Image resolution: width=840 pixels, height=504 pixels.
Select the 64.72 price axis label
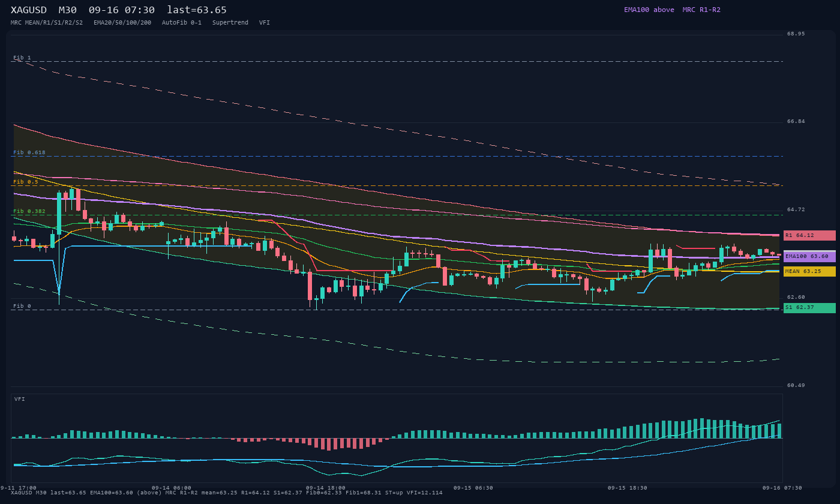click(796, 209)
